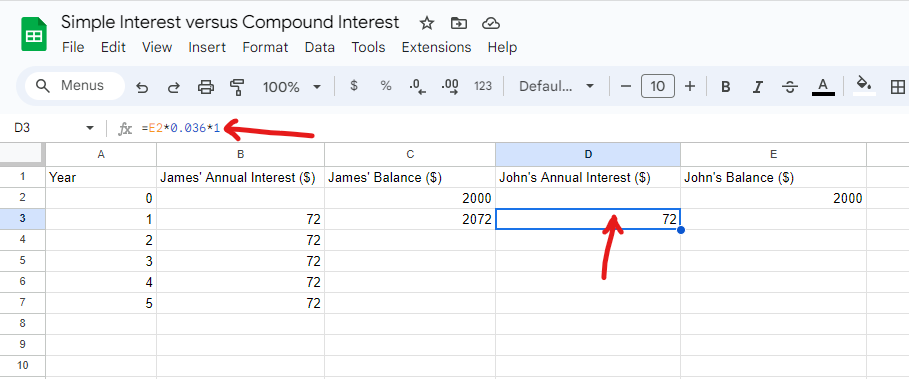Open the Format menu
The image size is (909, 379).
(265, 48)
